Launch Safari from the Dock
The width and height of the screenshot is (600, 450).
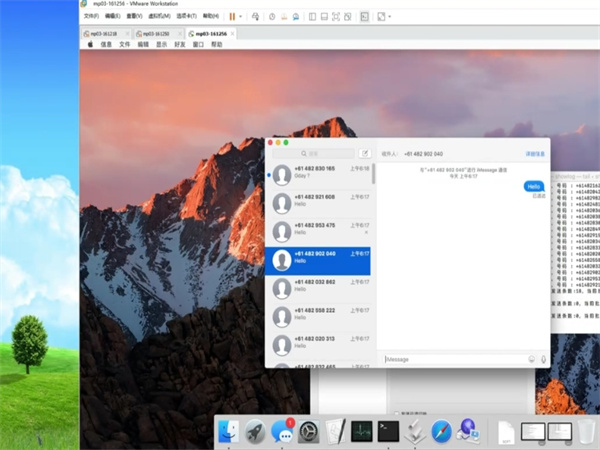tap(441, 432)
